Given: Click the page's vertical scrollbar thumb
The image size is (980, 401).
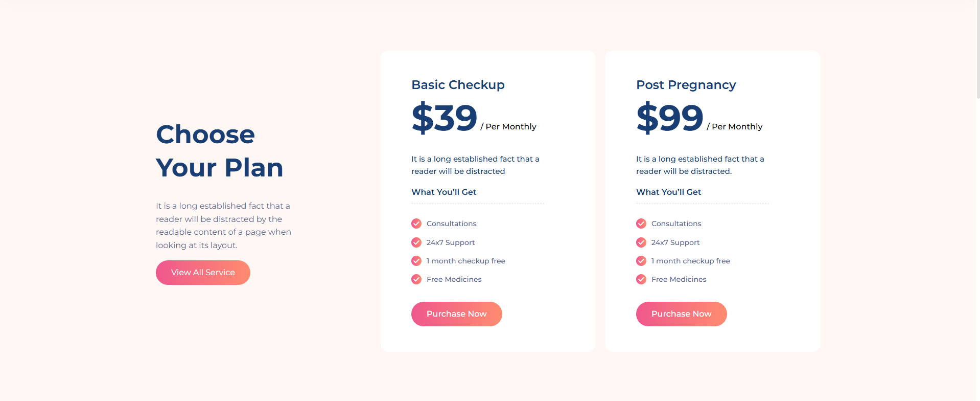Looking at the screenshot, I should pos(977,49).
